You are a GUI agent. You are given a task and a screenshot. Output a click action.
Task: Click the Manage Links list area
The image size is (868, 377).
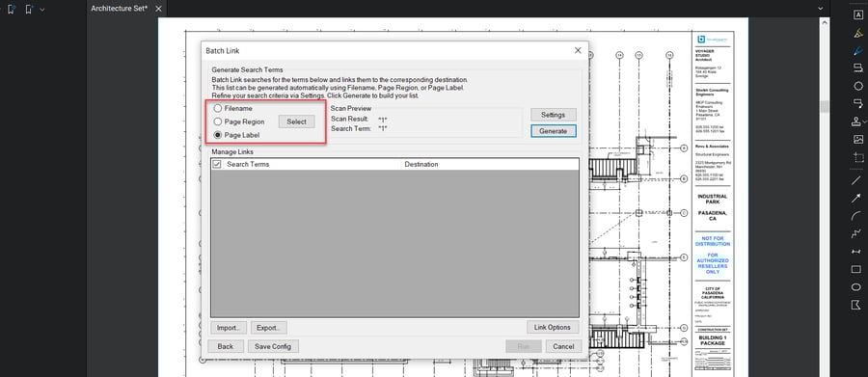pyautogui.click(x=394, y=243)
